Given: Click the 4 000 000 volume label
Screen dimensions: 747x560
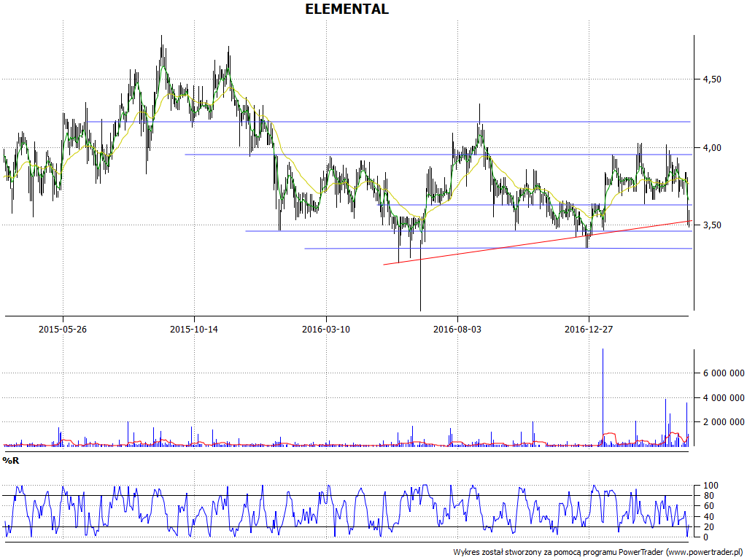Looking at the screenshot, I should (x=724, y=397).
